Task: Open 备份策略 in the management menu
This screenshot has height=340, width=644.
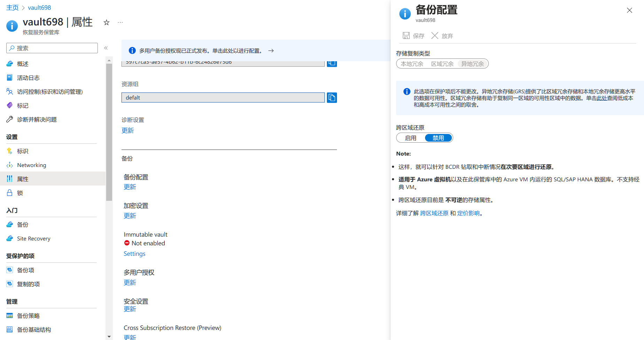Action: tap(28, 316)
